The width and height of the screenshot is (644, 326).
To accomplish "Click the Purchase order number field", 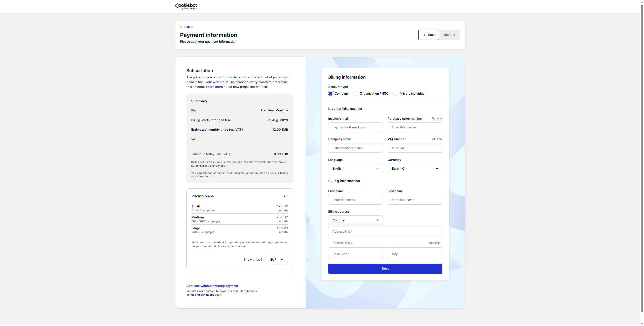I will pyautogui.click(x=415, y=127).
